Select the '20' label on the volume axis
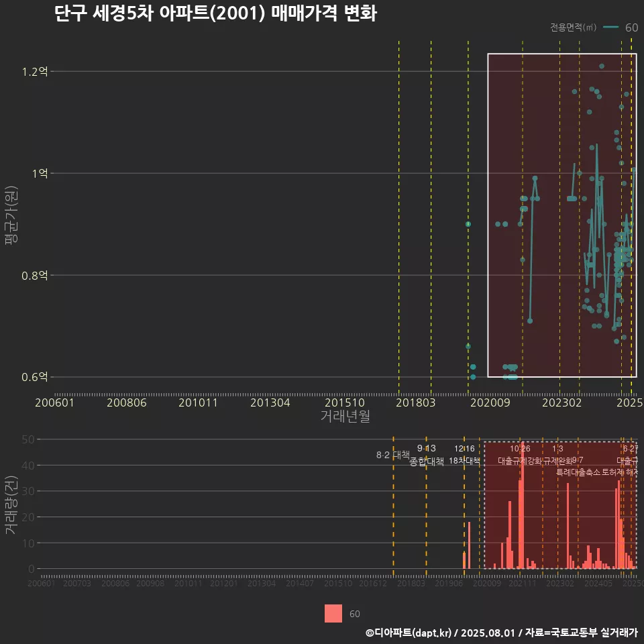 click(x=28, y=517)
